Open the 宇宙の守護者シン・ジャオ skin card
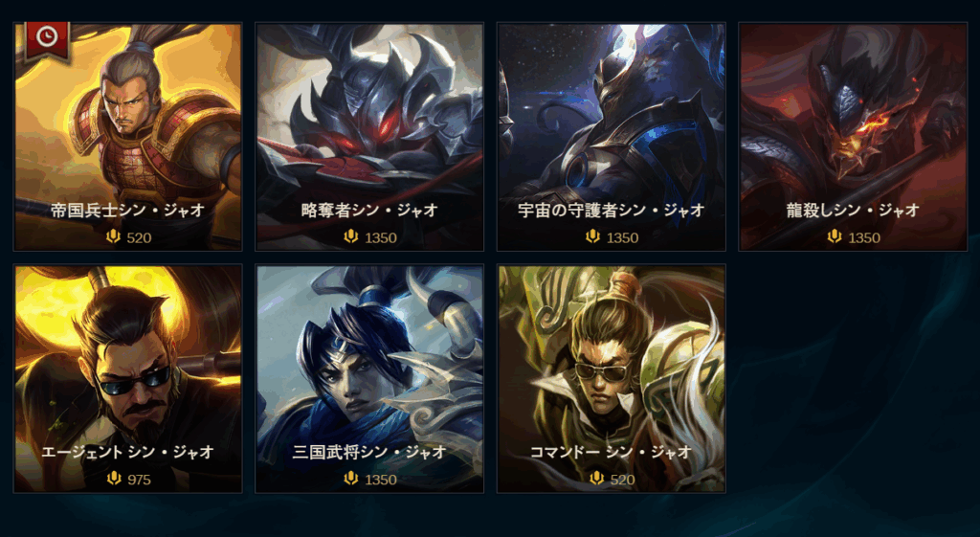 612,137
